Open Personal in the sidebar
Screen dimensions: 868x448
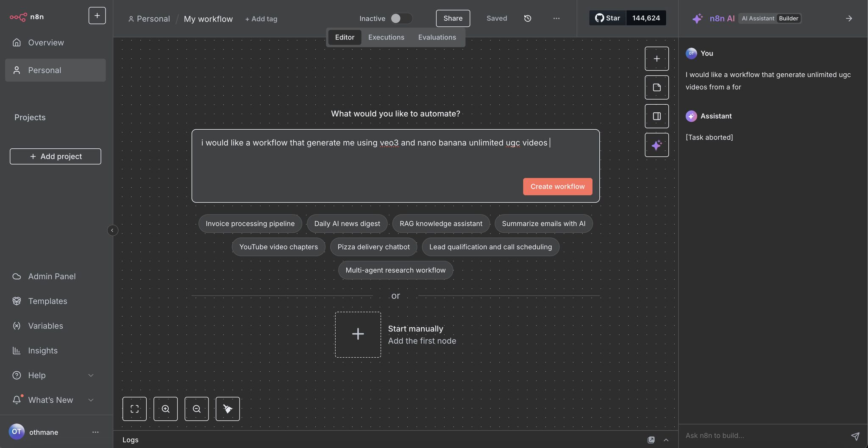pyautogui.click(x=55, y=70)
